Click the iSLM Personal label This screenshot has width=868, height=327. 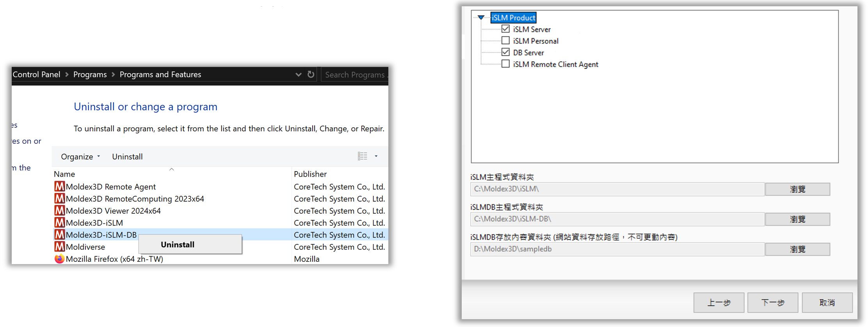[535, 41]
